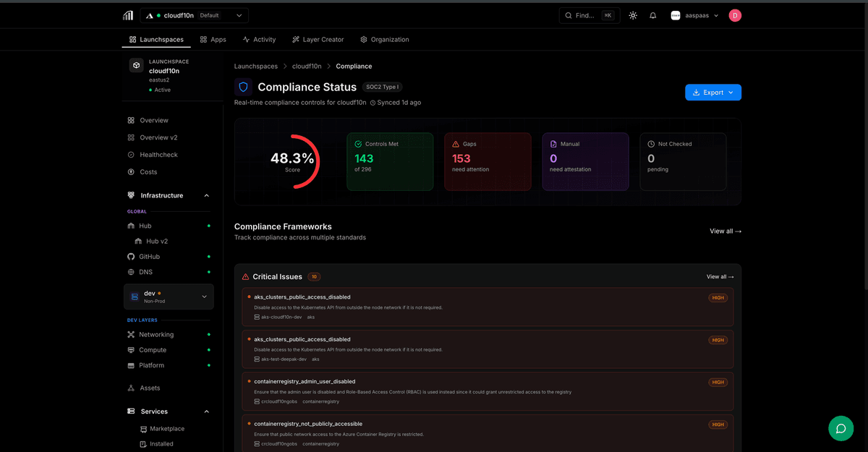Image resolution: width=868 pixels, height=452 pixels.
Task: Select the Platform dev layer
Action: click(150, 365)
